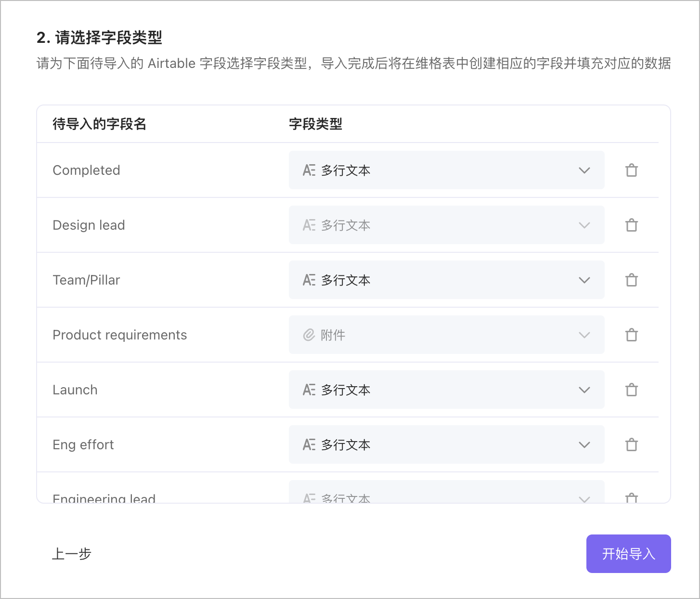
Task: Delete the Team/Pillar field using trash icon
Action: (x=632, y=280)
